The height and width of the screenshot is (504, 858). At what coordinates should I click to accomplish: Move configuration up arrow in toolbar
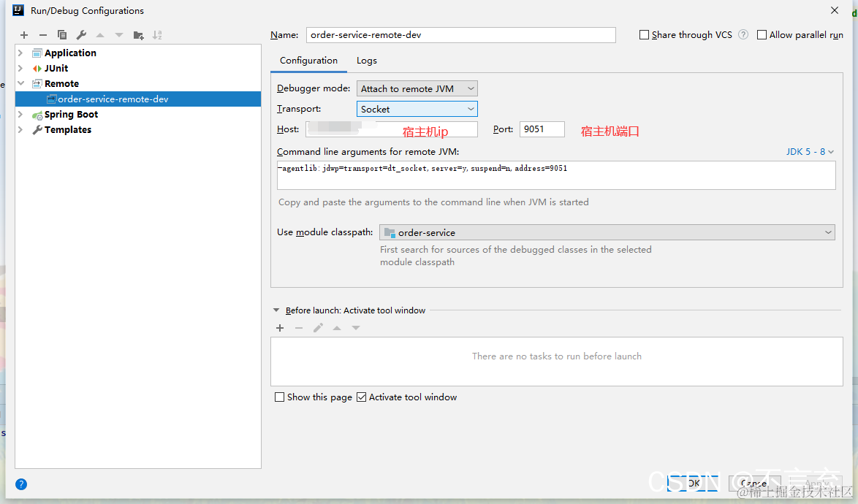(x=100, y=35)
